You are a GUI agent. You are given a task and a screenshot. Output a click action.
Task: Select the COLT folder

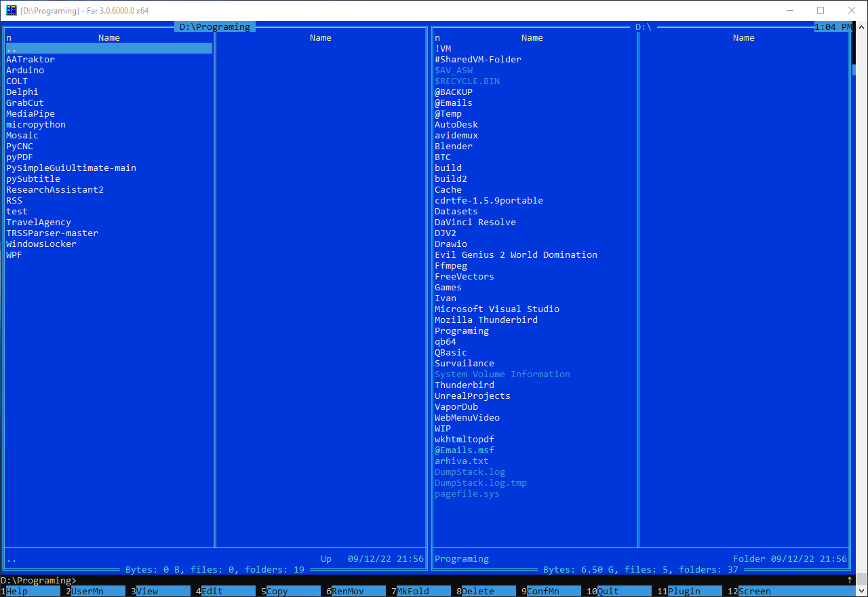pyautogui.click(x=17, y=81)
